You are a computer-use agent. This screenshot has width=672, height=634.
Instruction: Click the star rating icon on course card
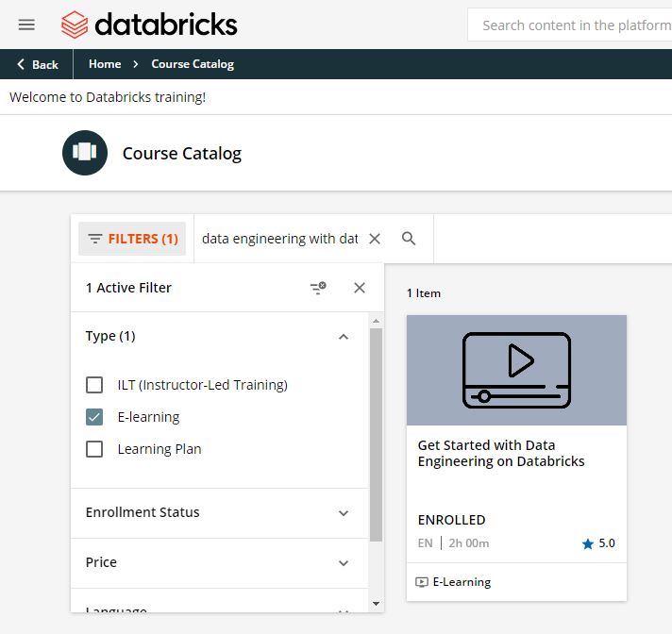click(x=588, y=543)
